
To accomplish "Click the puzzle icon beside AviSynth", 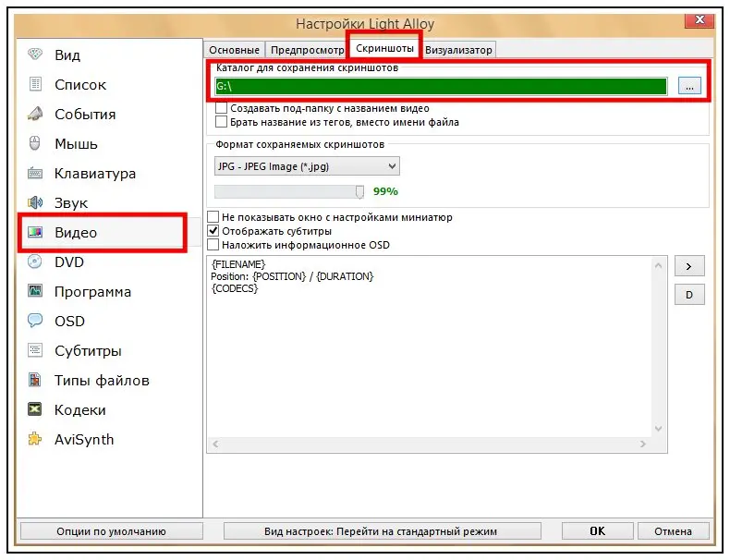I will coord(35,439).
